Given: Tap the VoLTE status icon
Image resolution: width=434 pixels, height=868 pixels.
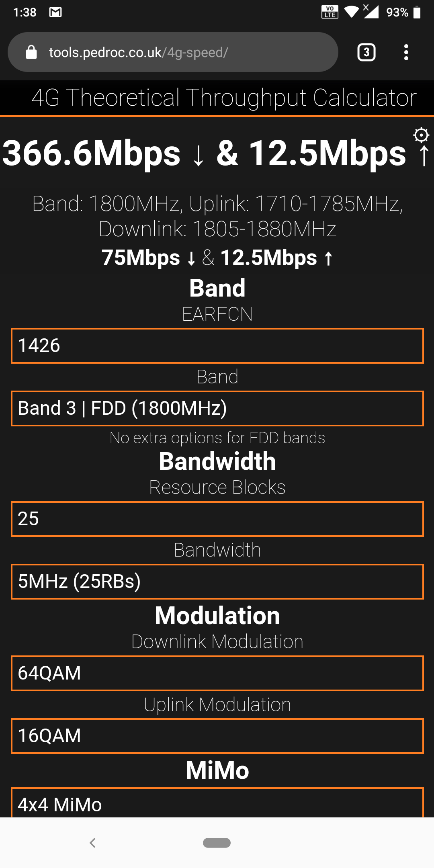Looking at the screenshot, I should tap(330, 12).
